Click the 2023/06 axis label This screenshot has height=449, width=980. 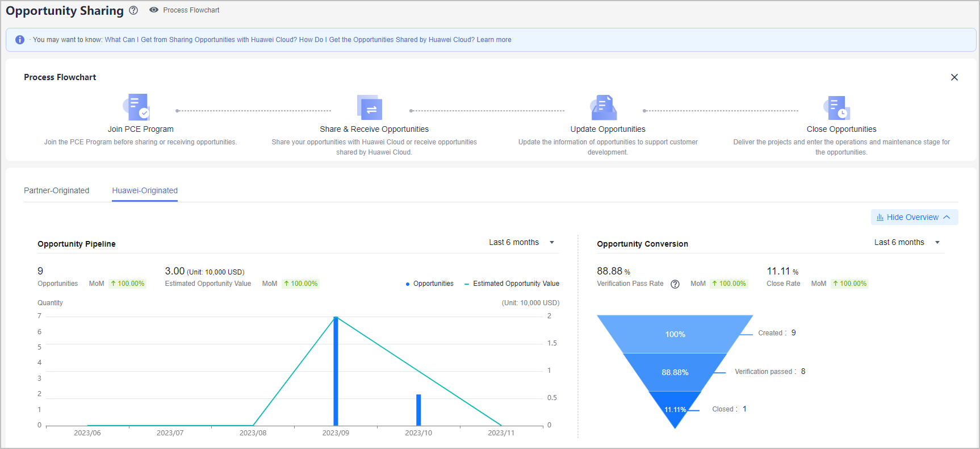click(87, 433)
